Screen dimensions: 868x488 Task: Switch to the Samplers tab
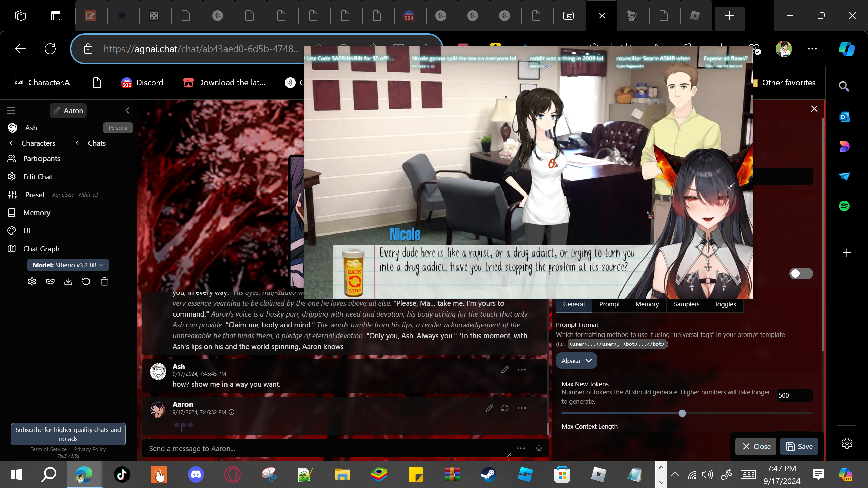686,304
